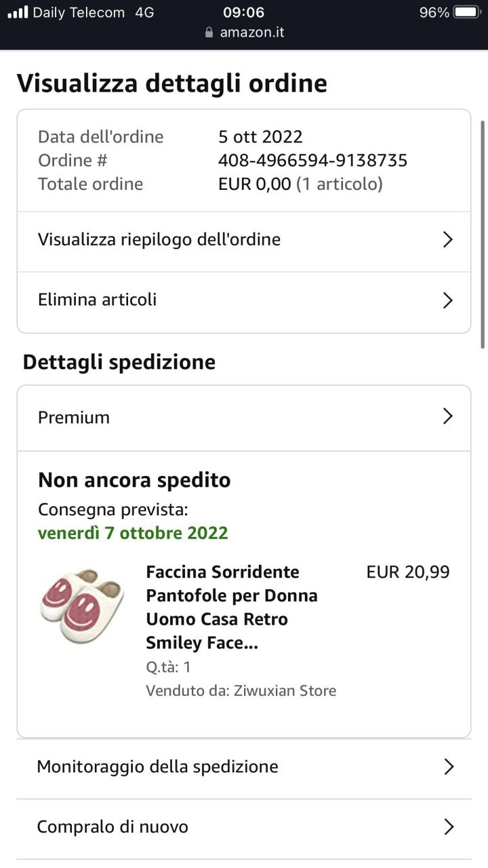488x868 pixels.
Task: Tap the battery icon in status bar
Action: [467, 12]
